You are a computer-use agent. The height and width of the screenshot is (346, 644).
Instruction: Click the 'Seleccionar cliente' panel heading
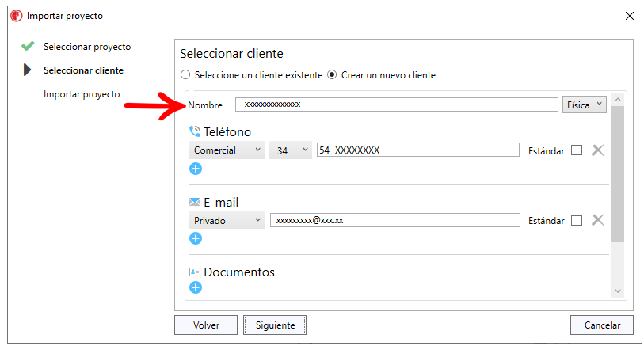point(231,54)
